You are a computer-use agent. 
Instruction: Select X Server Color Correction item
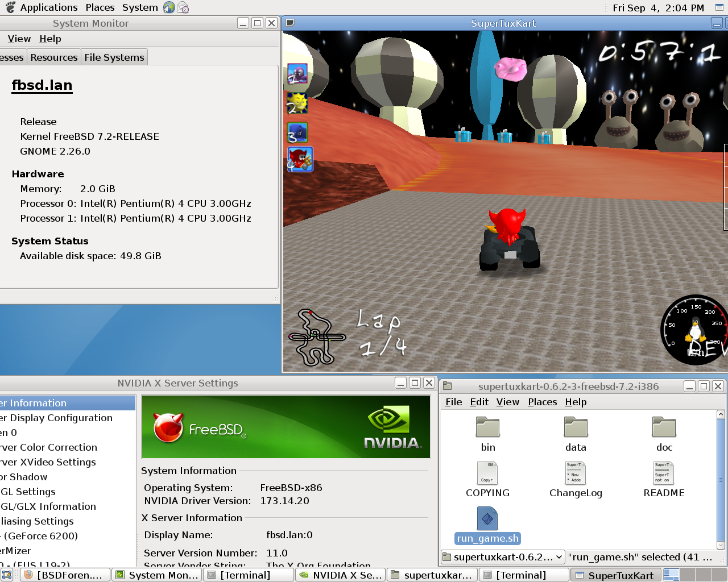[x=68, y=447]
